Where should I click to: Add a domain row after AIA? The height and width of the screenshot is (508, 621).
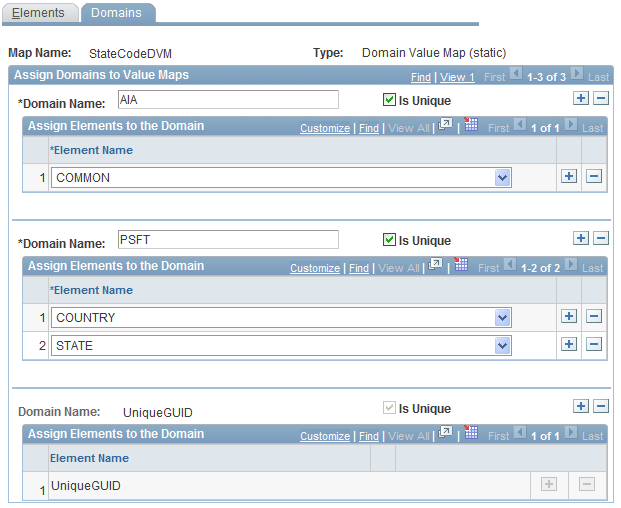tap(581, 98)
